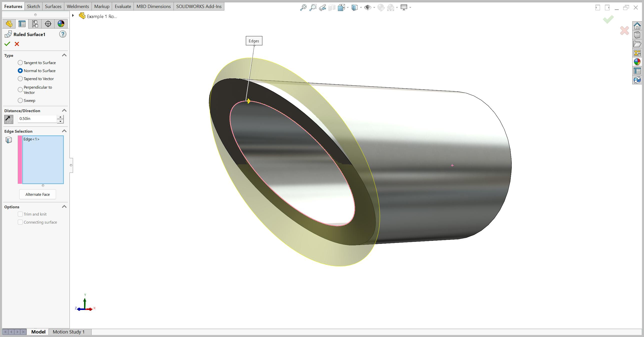Open the Design Library in the task pane
The image size is (644, 337).
click(638, 35)
